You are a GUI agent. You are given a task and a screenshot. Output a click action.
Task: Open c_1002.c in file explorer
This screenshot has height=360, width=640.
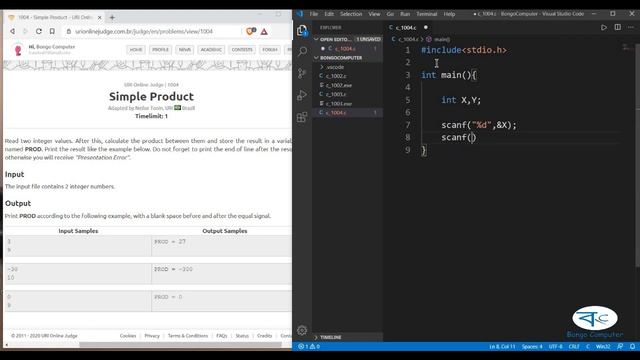click(x=348, y=76)
